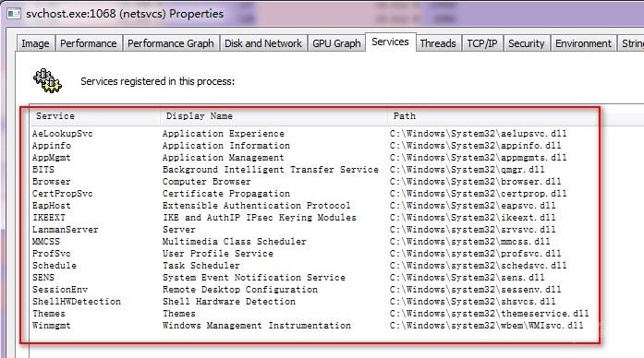The height and width of the screenshot is (358, 644).
Task: Open the Performance Graph tab
Action: coord(170,43)
